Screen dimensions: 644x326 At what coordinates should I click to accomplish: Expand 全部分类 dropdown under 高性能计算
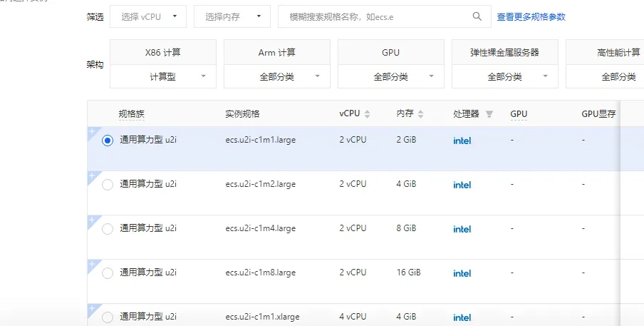point(605,76)
